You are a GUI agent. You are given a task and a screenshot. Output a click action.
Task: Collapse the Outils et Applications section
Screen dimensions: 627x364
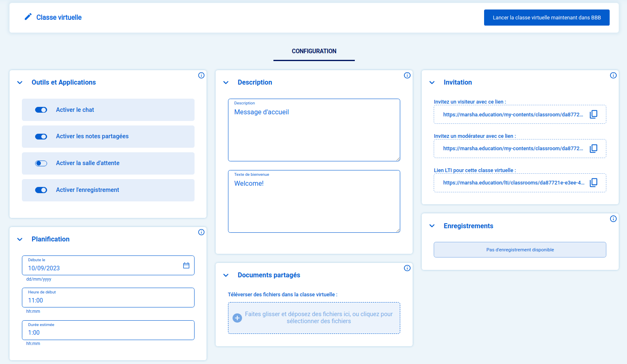tap(20, 83)
